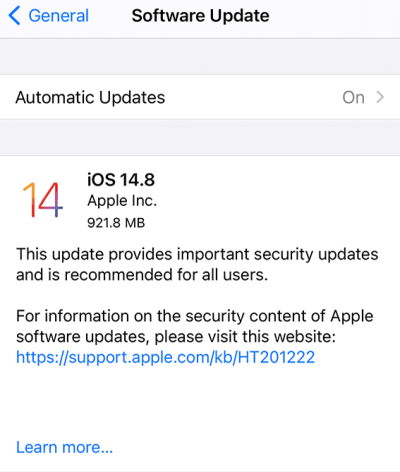The image size is (400, 472).
Task: Tap gray band below Automatic Updates row
Action: tap(200, 137)
